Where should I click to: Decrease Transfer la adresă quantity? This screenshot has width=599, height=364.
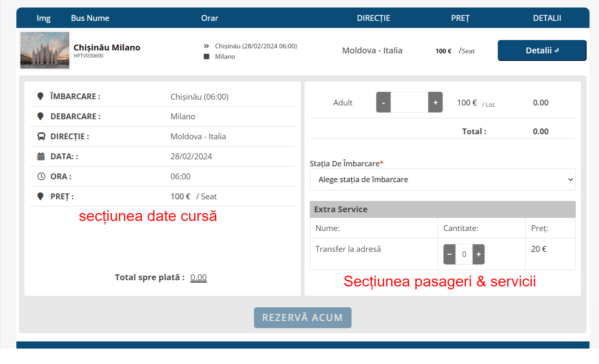449,254
